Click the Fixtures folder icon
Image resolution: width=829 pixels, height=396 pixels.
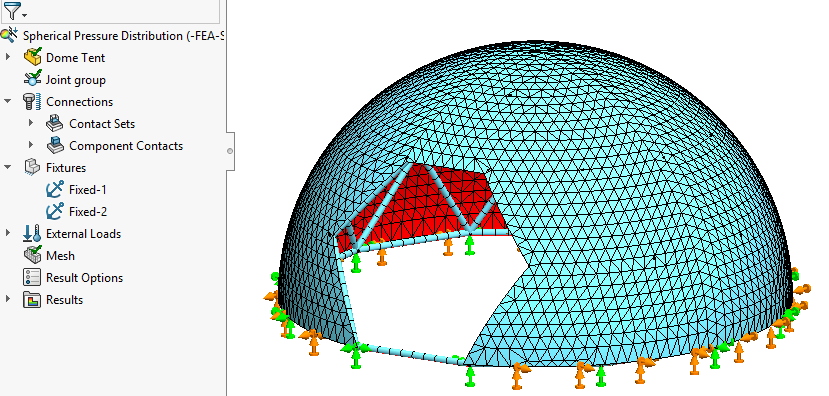(32, 167)
